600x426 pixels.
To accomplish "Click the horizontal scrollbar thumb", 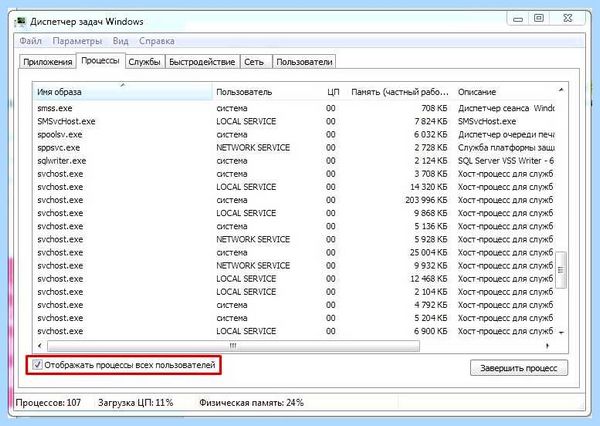I will tap(233, 346).
